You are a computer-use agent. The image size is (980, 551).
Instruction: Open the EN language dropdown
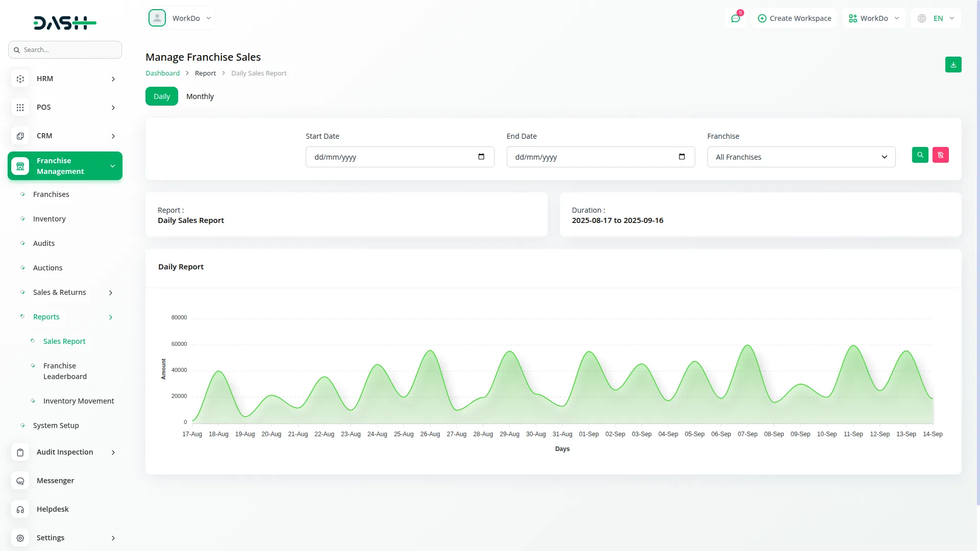click(x=936, y=18)
